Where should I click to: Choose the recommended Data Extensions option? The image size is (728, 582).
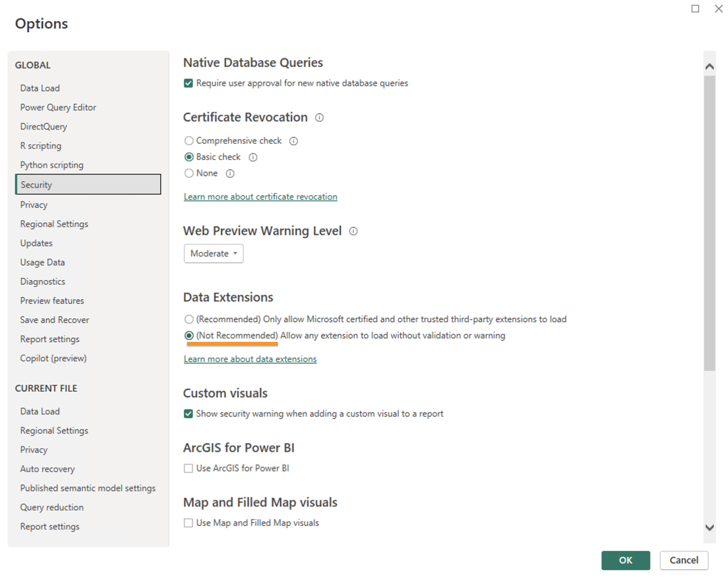pyautogui.click(x=189, y=319)
